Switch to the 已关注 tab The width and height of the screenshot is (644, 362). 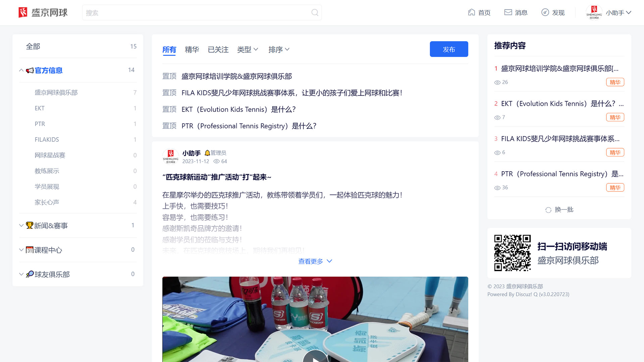[x=218, y=50]
